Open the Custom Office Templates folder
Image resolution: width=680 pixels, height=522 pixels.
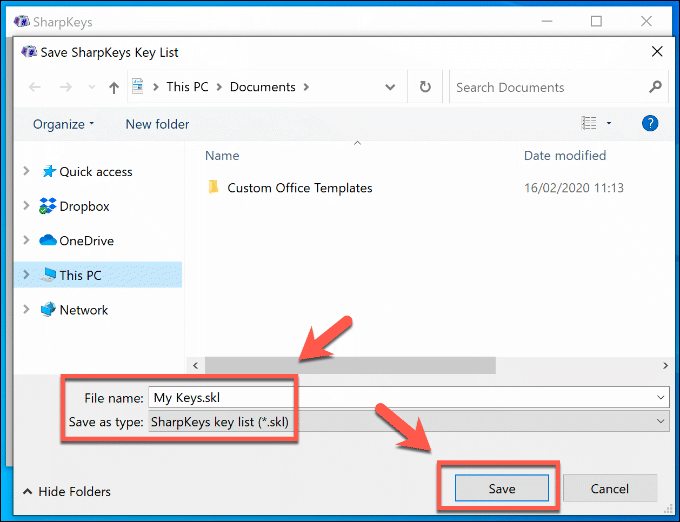(299, 188)
